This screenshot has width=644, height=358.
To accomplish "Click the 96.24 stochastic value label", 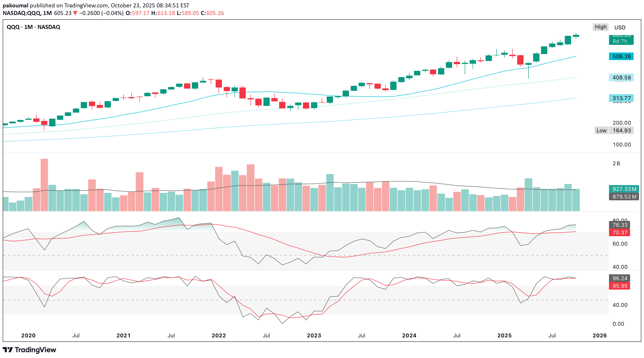I will pyautogui.click(x=620, y=278).
